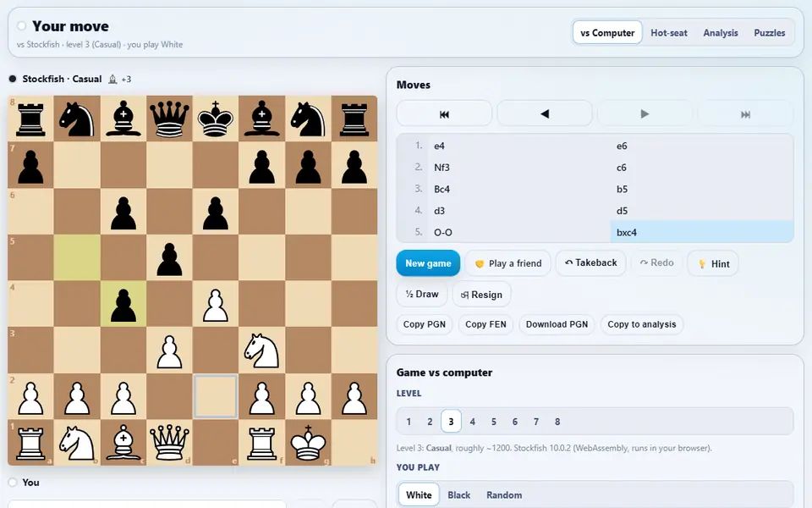This screenshot has width=812, height=508.
Task: Copy game to analysis
Action: [x=642, y=324]
